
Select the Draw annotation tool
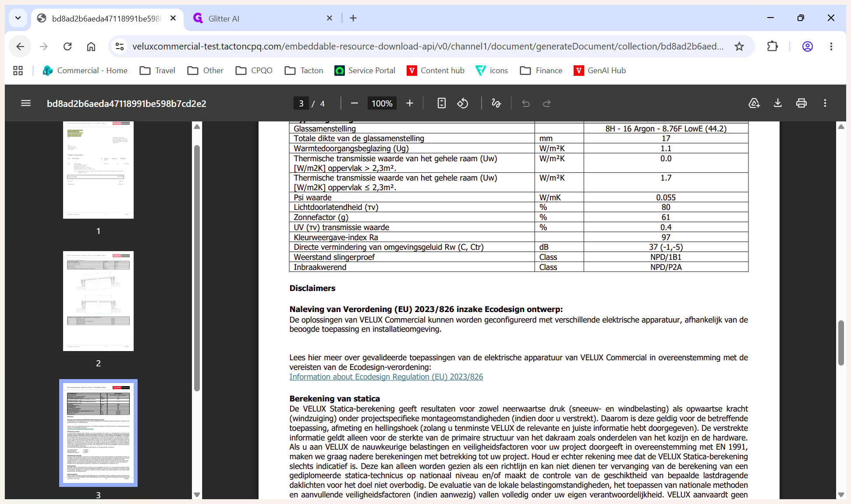(496, 103)
